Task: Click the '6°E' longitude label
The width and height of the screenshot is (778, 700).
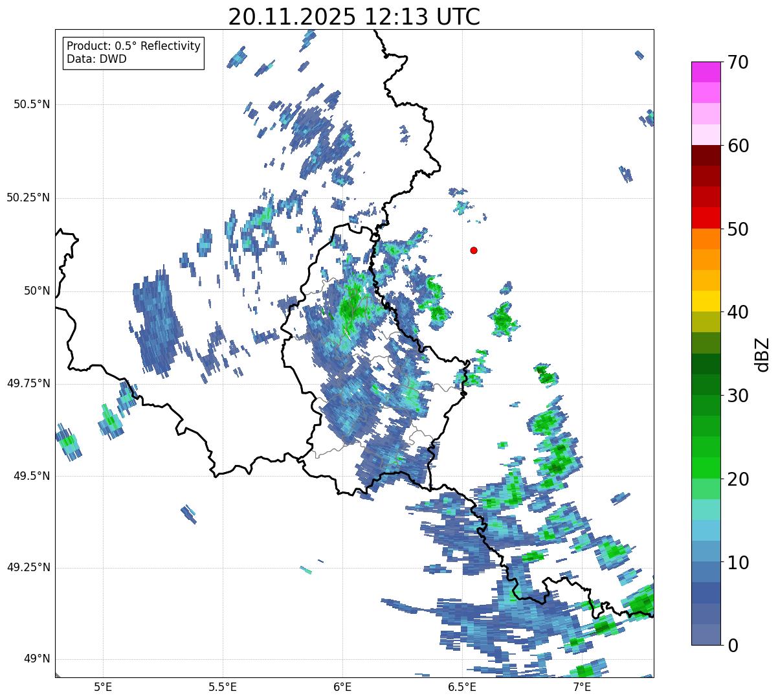Action: click(x=343, y=687)
